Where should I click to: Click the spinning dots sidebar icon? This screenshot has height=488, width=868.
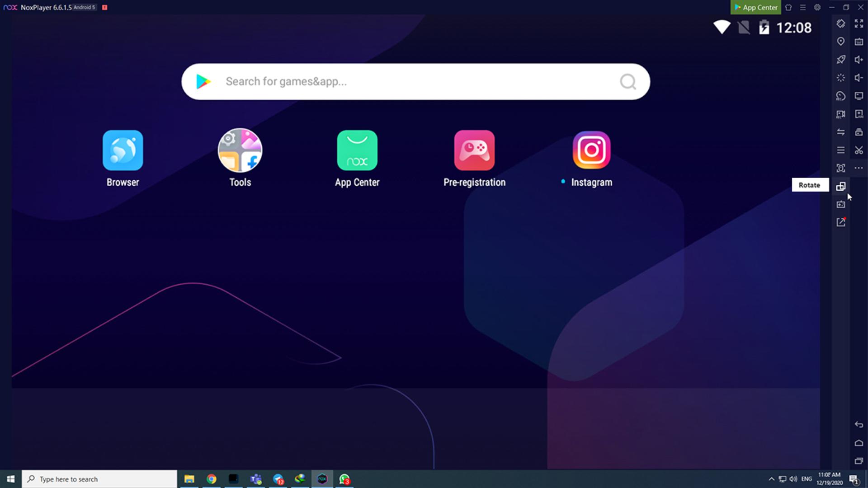[x=841, y=78]
